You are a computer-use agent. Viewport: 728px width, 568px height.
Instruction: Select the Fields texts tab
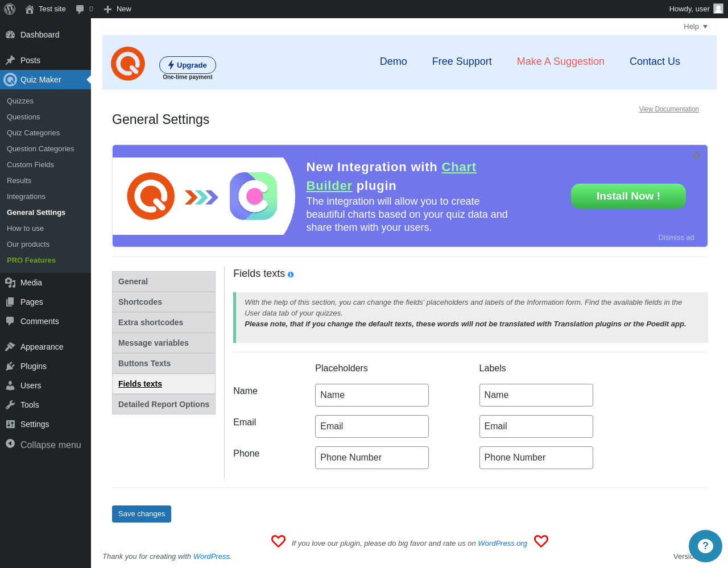(x=164, y=384)
